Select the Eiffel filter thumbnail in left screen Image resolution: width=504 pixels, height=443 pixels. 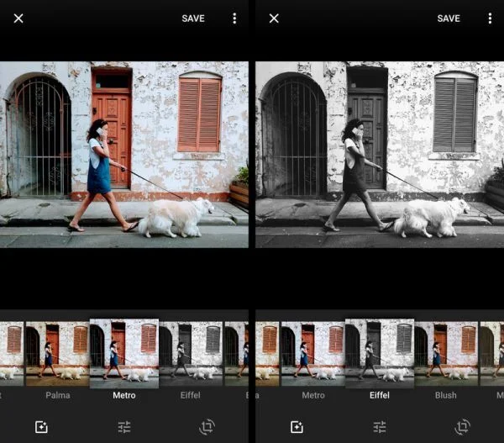point(191,354)
